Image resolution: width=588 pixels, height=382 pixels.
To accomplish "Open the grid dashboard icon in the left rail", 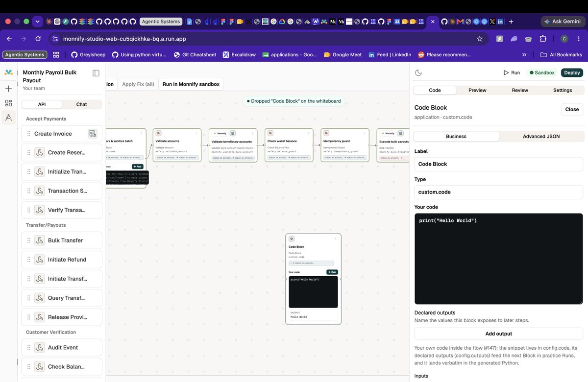I will 8,103.
